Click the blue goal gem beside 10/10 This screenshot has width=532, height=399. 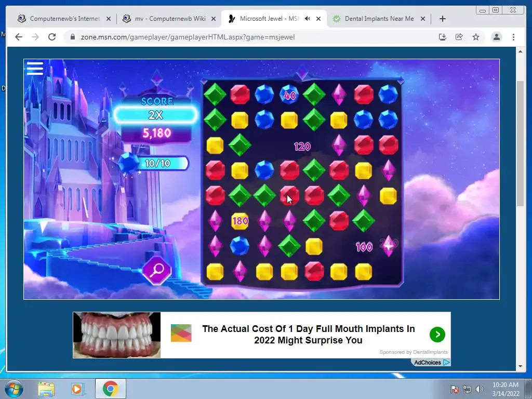pos(129,163)
